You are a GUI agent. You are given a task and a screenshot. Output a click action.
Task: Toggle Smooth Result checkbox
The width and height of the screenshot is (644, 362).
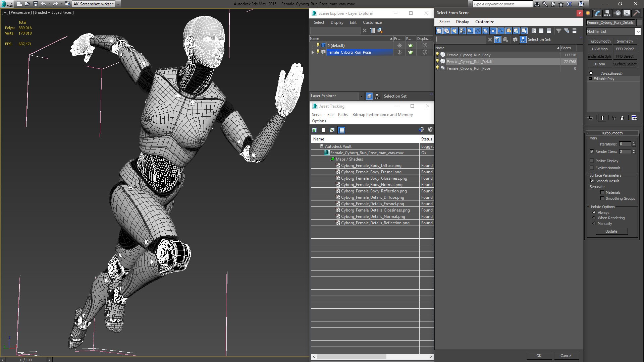pyautogui.click(x=592, y=181)
